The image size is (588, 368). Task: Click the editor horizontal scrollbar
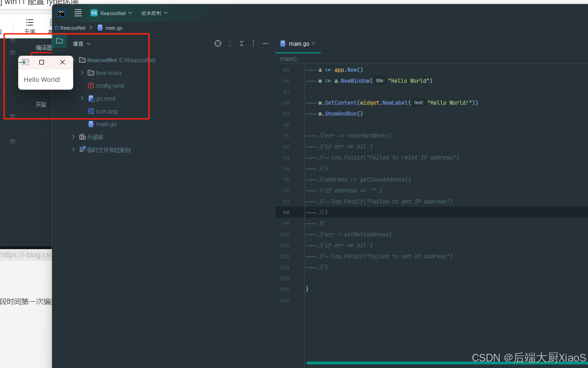tap(447, 363)
